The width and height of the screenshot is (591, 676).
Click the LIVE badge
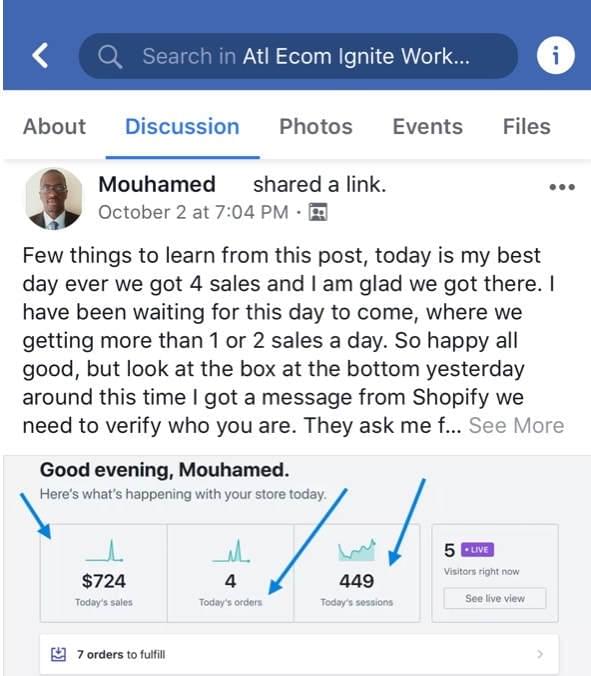478,550
